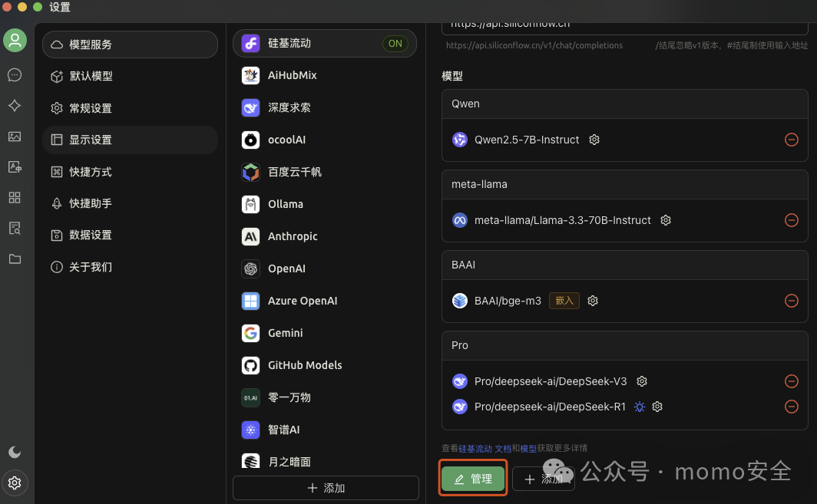Select AiHubMix provider

[324, 75]
